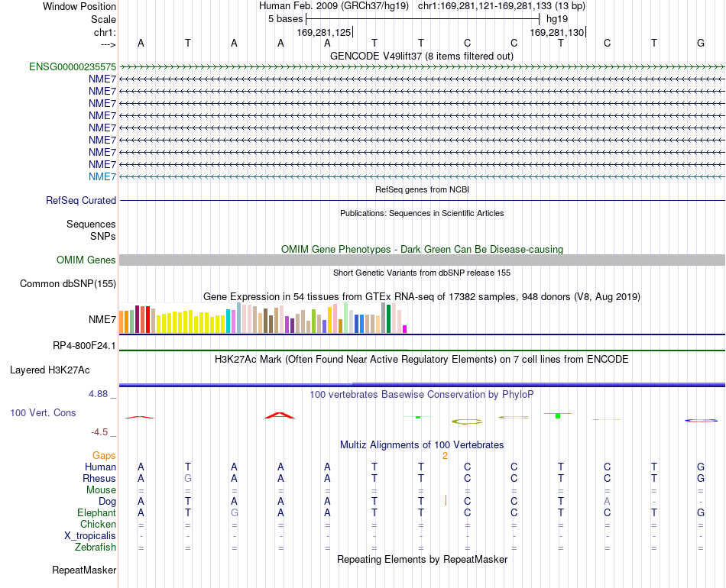The image size is (726, 588).
Task: Click the magenta GTEx expression bar
Action: point(405,329)
